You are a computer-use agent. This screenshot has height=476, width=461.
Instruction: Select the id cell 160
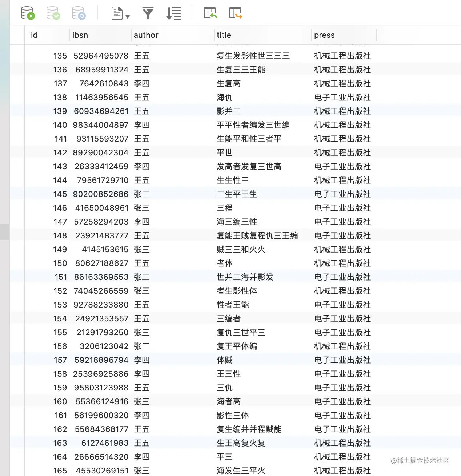[x=60, y=402]
